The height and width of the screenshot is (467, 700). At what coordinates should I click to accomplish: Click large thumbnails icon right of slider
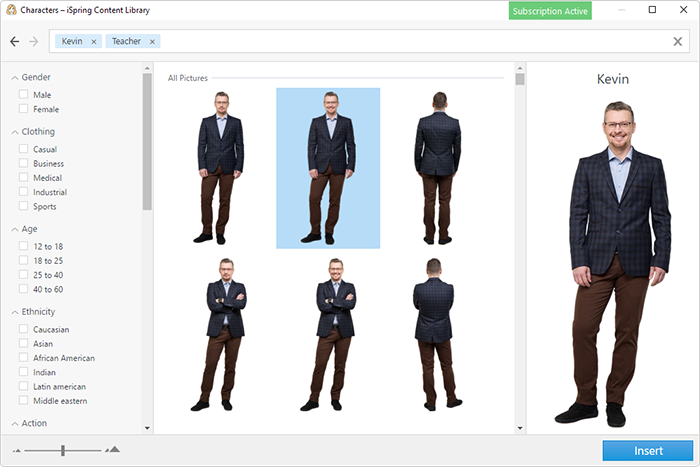pyautogui.click(x=113, y=449)
